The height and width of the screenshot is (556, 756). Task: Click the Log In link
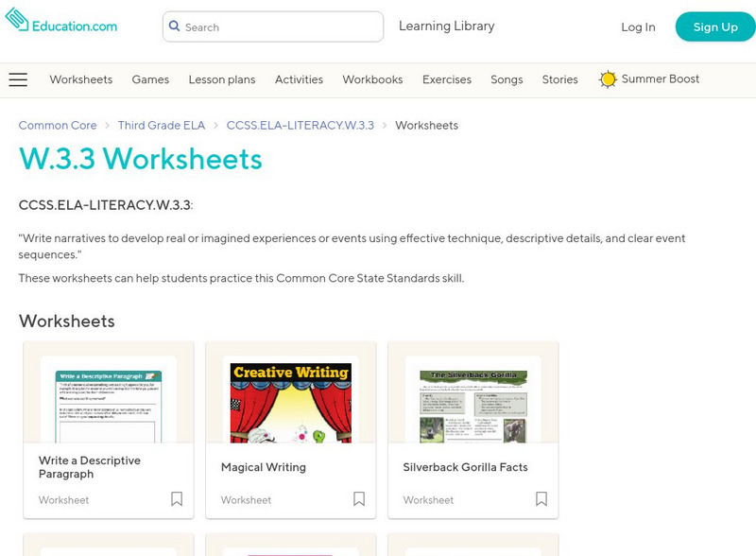click(x=638, y=27)
